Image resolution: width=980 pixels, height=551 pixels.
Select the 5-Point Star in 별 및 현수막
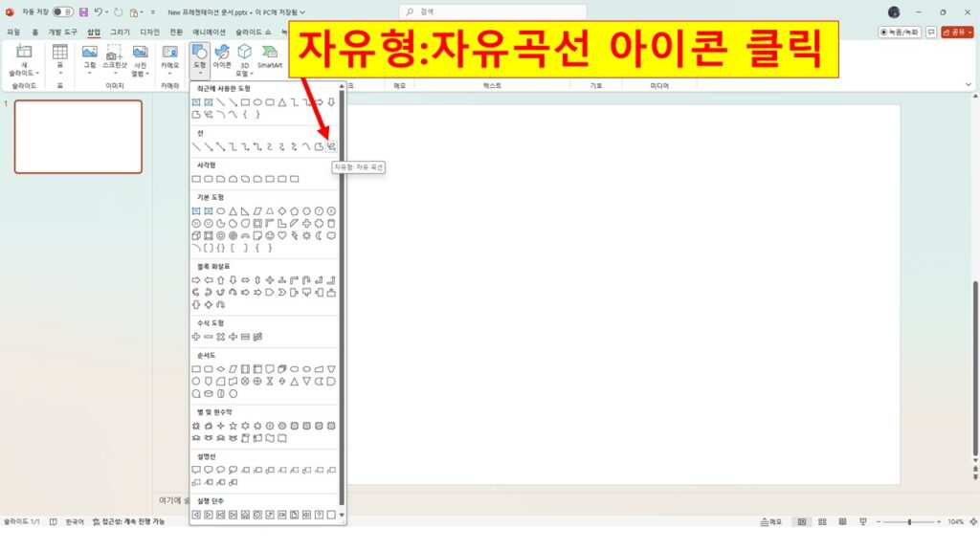tap(234, 426)
